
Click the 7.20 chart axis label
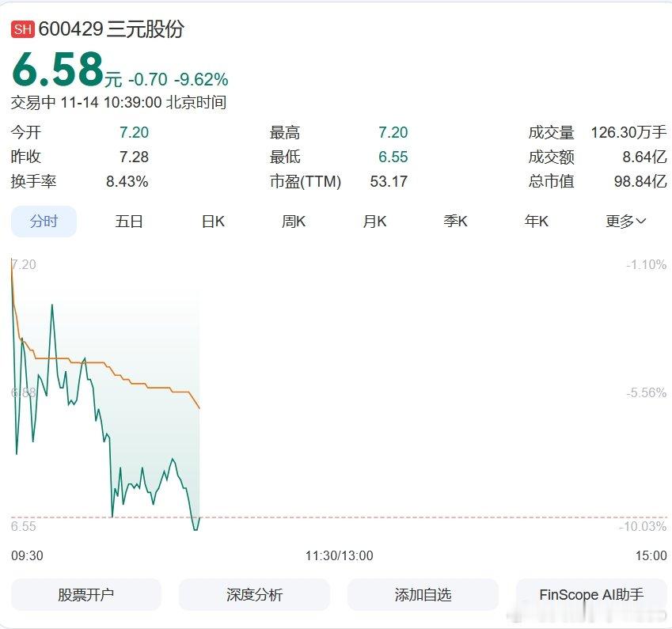coord(24,264)
